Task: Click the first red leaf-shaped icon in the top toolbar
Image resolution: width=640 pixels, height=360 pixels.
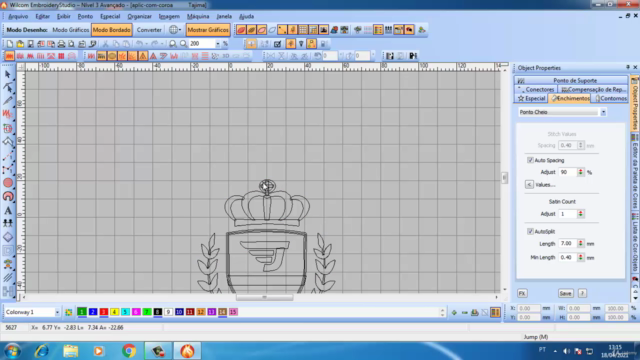Action: (241, 30)
